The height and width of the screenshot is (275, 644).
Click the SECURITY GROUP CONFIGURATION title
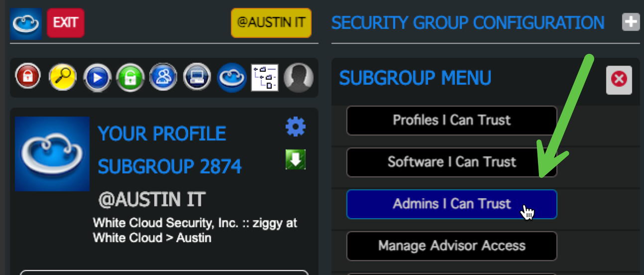point(468,22)
